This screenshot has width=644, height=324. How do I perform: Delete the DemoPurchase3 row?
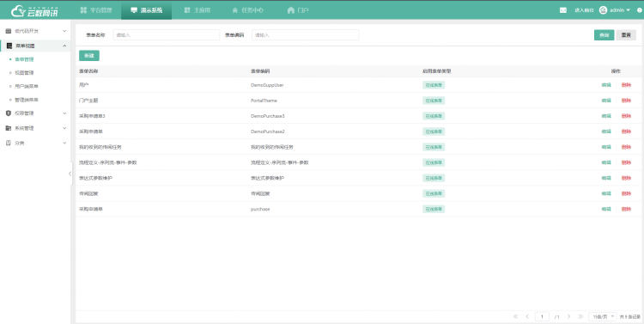[x=626, y=116]
